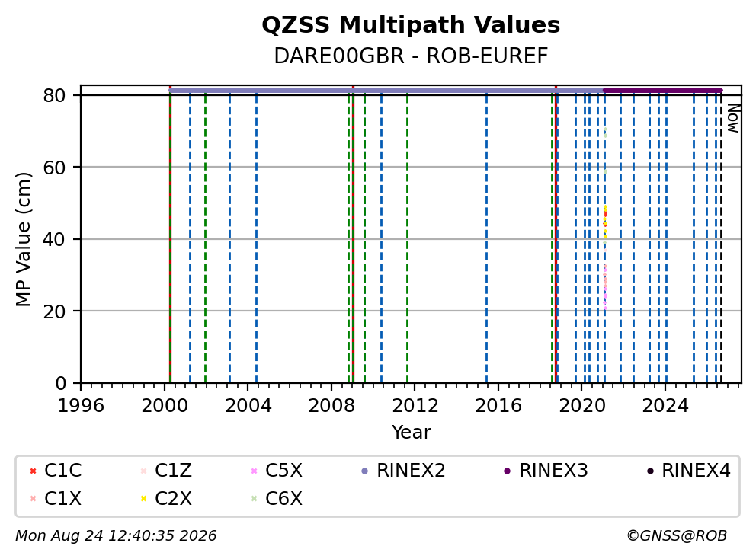
Task: Click the RINEX2 legend dot
Action: (x=364, y=471)
